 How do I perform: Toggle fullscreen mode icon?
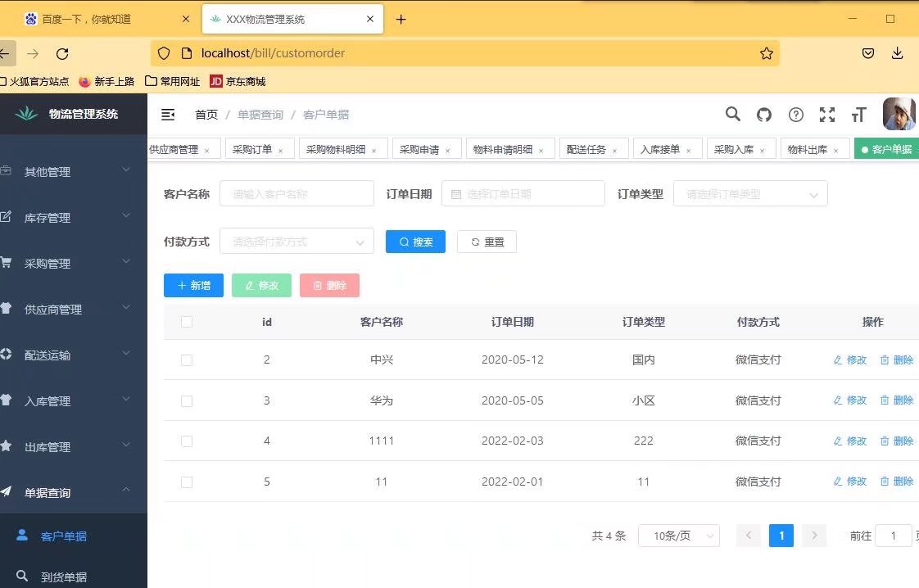(827, 115)
